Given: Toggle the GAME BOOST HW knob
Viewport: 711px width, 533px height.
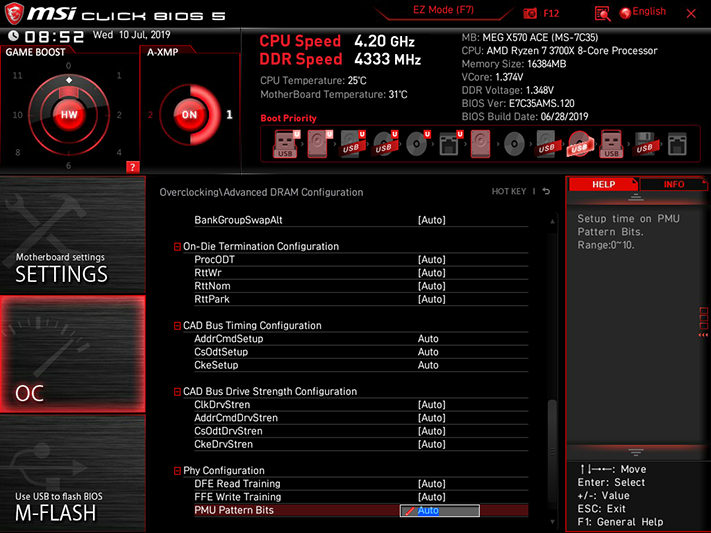Looking at the screenshot, I should 69,114.
